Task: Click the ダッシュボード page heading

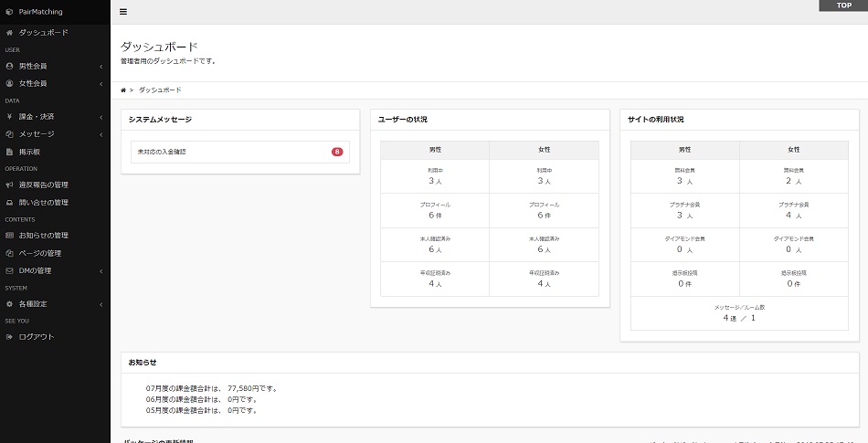Action: pos(159,47)
